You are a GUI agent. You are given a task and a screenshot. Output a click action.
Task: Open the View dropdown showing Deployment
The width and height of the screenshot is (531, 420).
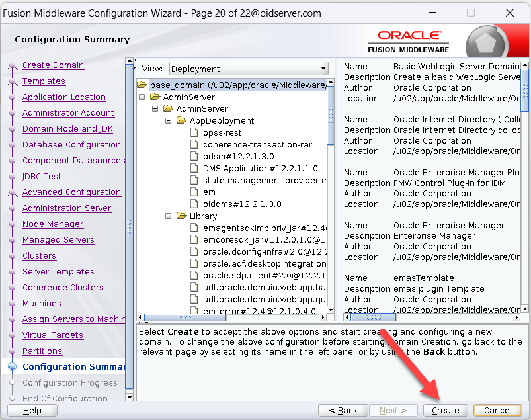coord(249,69)
